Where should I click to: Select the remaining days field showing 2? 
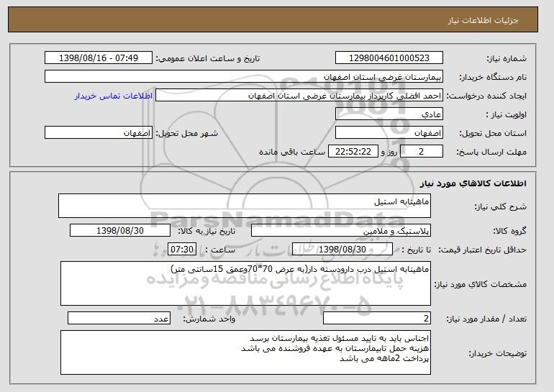[421, 152]
